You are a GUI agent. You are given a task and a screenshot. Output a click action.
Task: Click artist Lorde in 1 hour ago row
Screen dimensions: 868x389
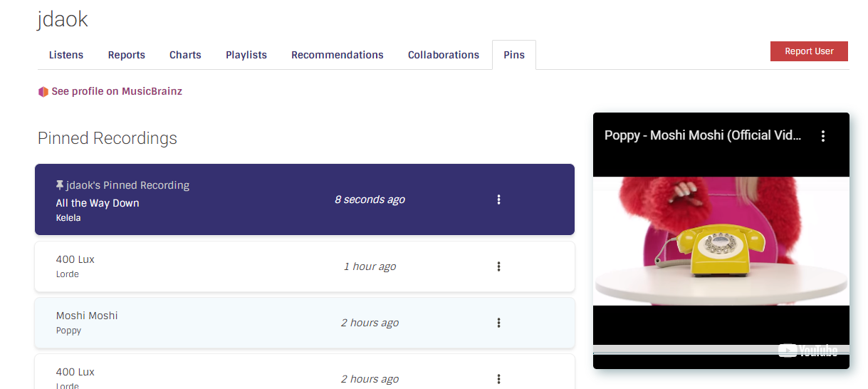68,274
